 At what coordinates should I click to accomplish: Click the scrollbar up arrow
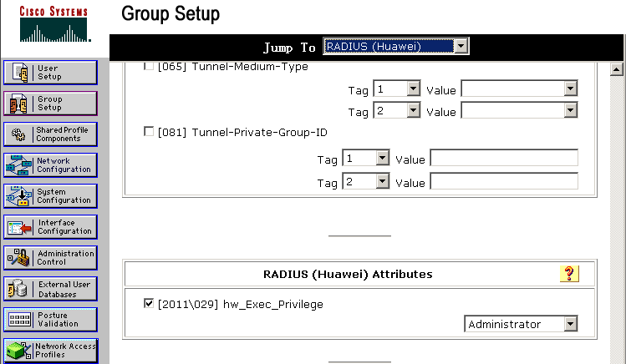[x=617, y=69]
